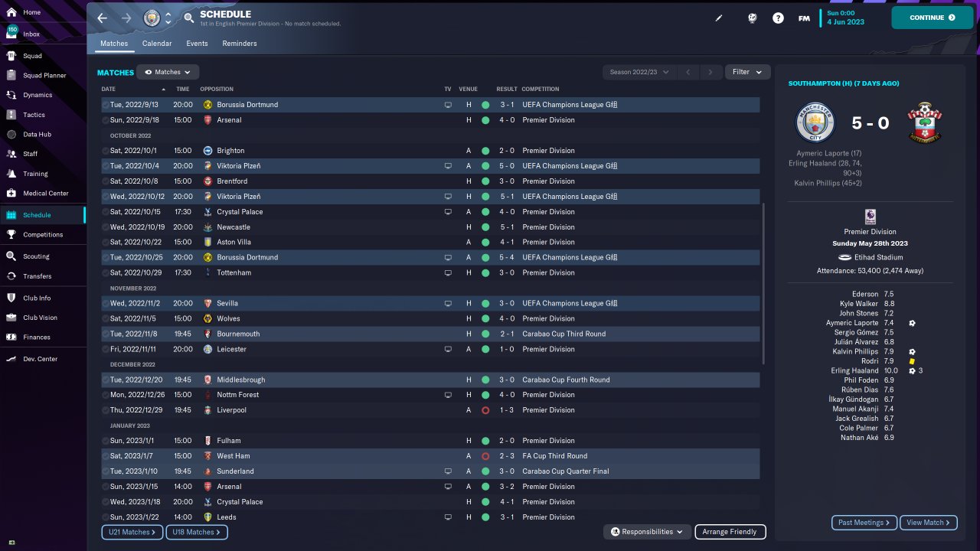
Task: Open help with the question mark icon
Action: pyautogui.click(x=778, y=18)
